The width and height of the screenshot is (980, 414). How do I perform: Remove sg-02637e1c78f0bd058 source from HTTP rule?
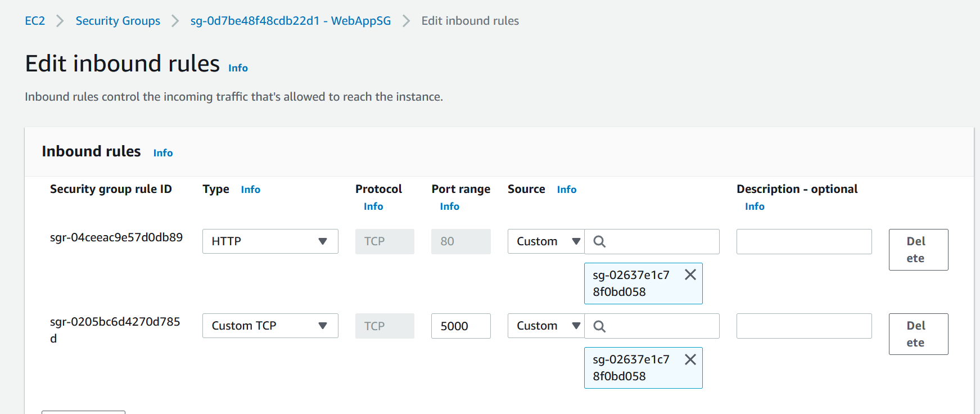[x=690, y=274]
